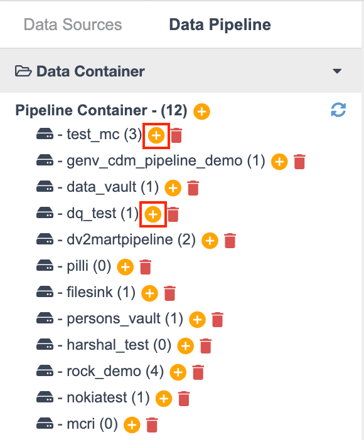Click the Pipeline Container heading
Image resolution: width=364 pixels, height=440 pixels.
[x=101, y=110]
